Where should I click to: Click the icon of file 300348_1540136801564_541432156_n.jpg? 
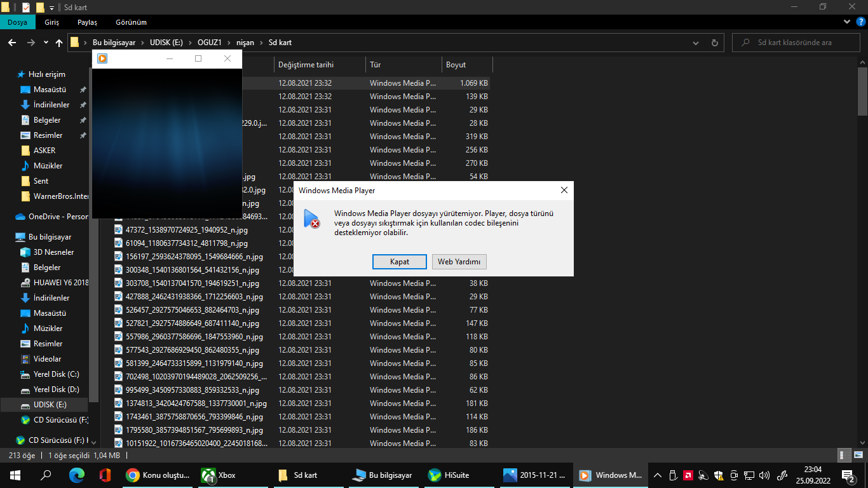(118, 270)
